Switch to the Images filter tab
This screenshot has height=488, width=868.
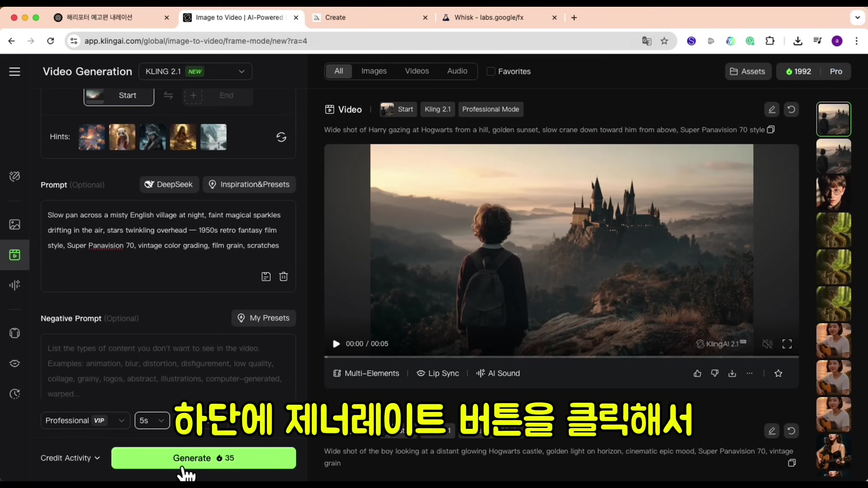(x=374, y=71)
